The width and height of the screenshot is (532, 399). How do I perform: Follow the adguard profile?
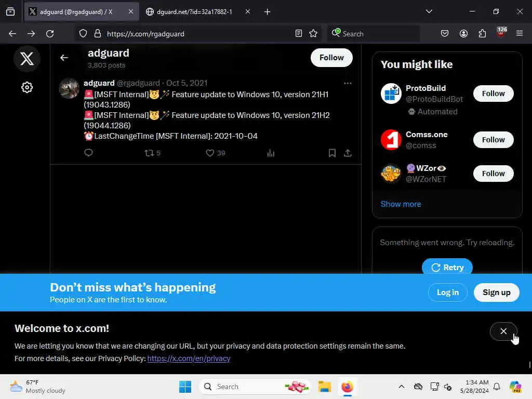coord(331,58)
